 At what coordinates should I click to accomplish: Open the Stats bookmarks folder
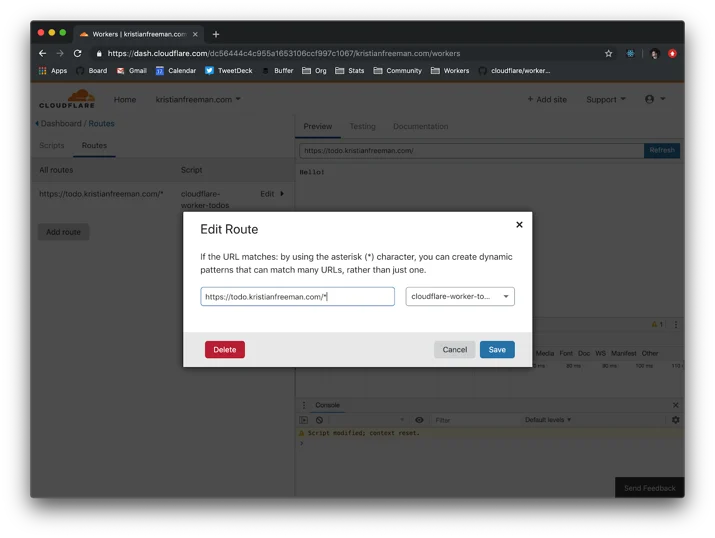[x=350, y=71]
